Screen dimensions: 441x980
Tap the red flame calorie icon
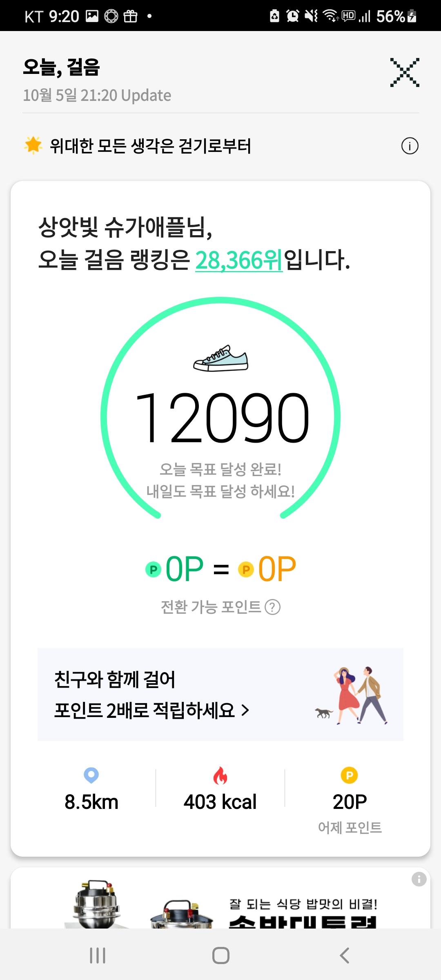[220, 775]
